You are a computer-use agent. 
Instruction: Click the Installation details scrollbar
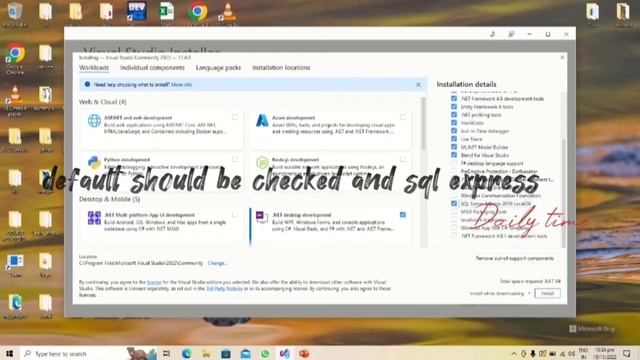[x=564, y=192]
